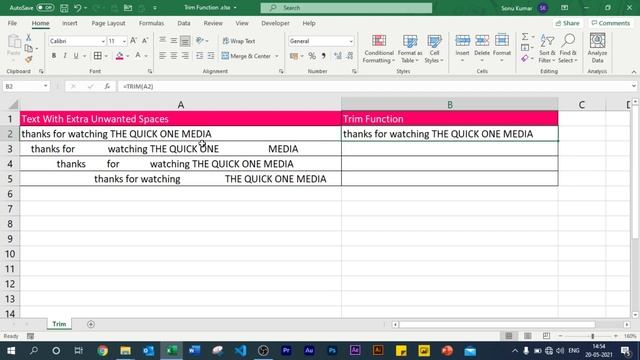The width and height of the screenshot is (640, 360).
Task: Open Sort & Filter
Action: [547, 49]
